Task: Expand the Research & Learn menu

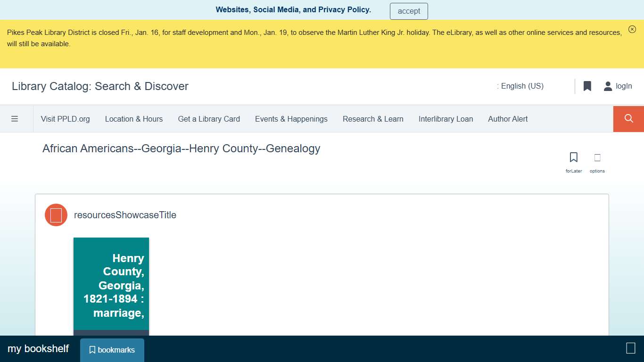Action: click(373, 119)
